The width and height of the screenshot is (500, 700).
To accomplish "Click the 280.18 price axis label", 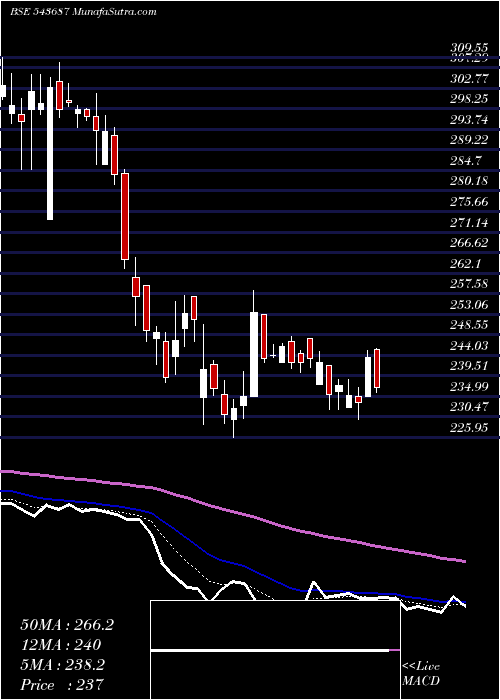I will 469,181.
